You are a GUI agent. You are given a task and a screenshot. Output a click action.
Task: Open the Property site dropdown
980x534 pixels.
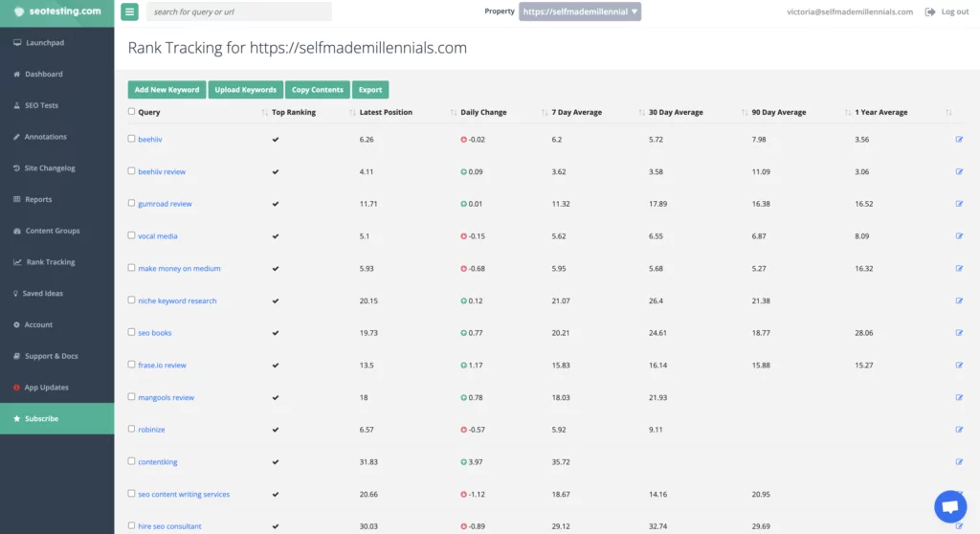coord(579,11)
